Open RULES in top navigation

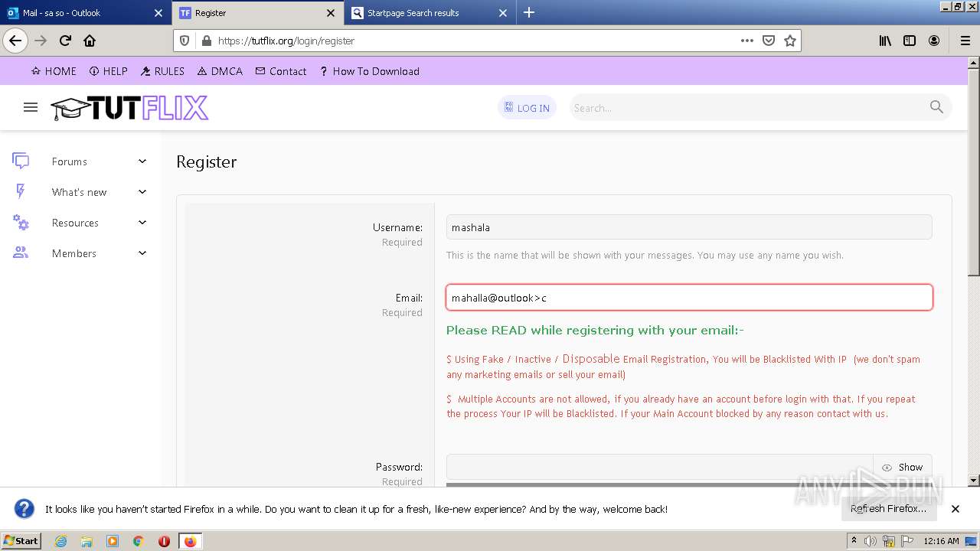(162, 71)
